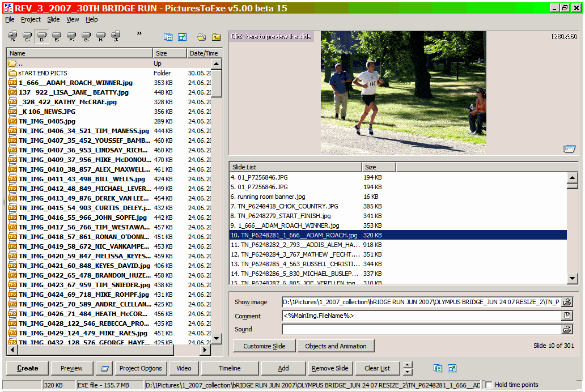Enable the Hold time points checkbox

(x=489, y=385)
